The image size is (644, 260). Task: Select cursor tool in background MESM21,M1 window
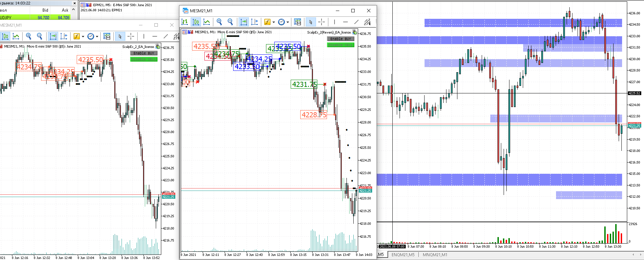tap(120, 36)
